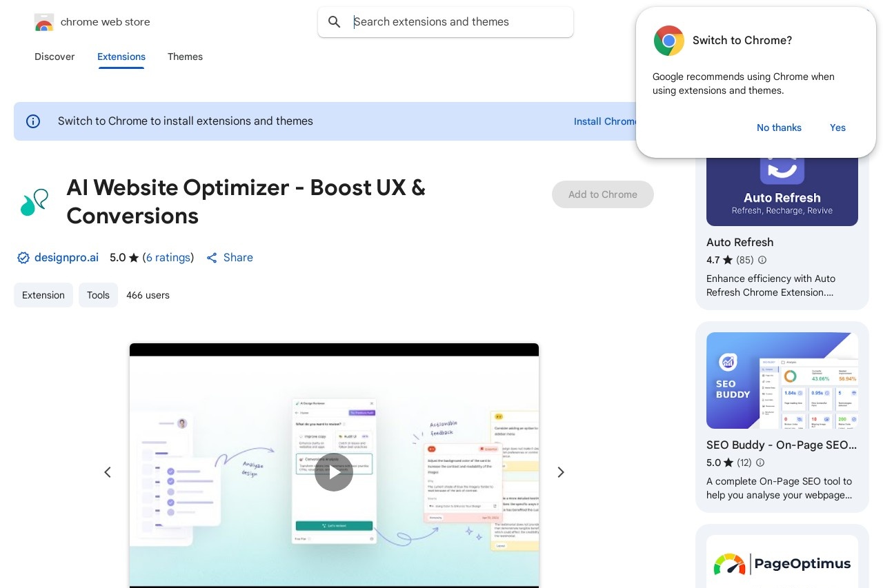Viewport: 883px width, 588px height.
Task: Open the 6 ratings link
Action: [x=168, y=258]
